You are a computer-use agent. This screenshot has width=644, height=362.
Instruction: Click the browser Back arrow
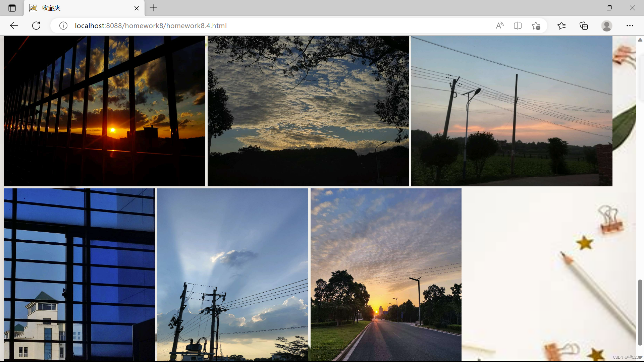coord(14,25)
